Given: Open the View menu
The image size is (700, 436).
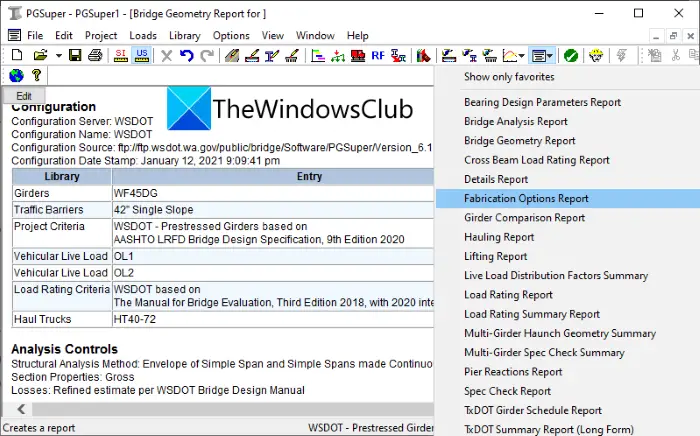Looking at the screenshot, I should pos(272,36).
